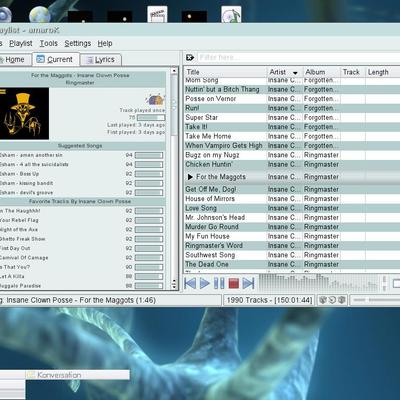Click the blue Play button
This screenshot has width=400, height=400.
tap(204, 283)
